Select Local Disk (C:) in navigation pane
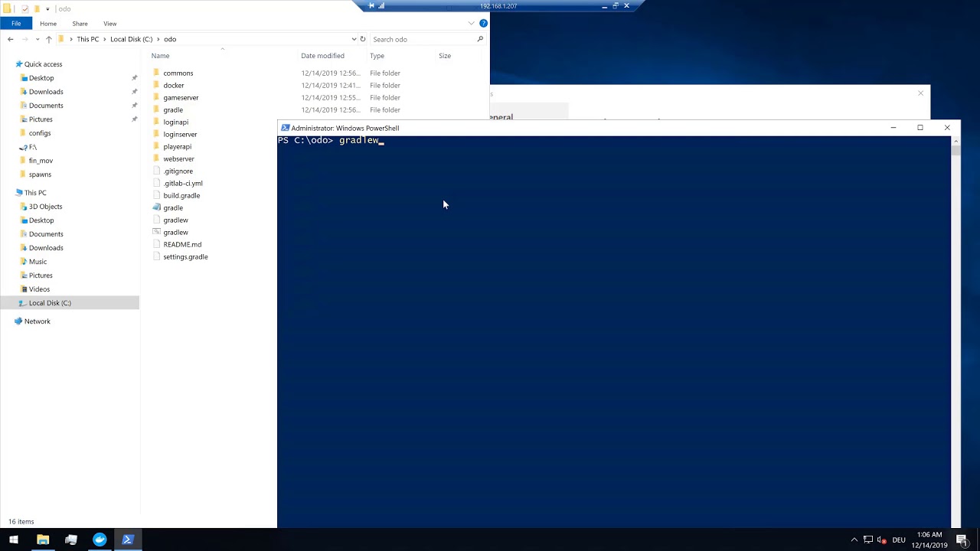 coord(50,303)
